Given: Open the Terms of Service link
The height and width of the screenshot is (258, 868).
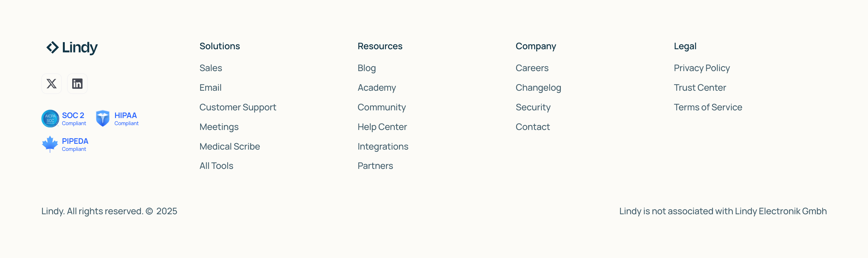Looking at the screenshot, I should tap(707, 107).
